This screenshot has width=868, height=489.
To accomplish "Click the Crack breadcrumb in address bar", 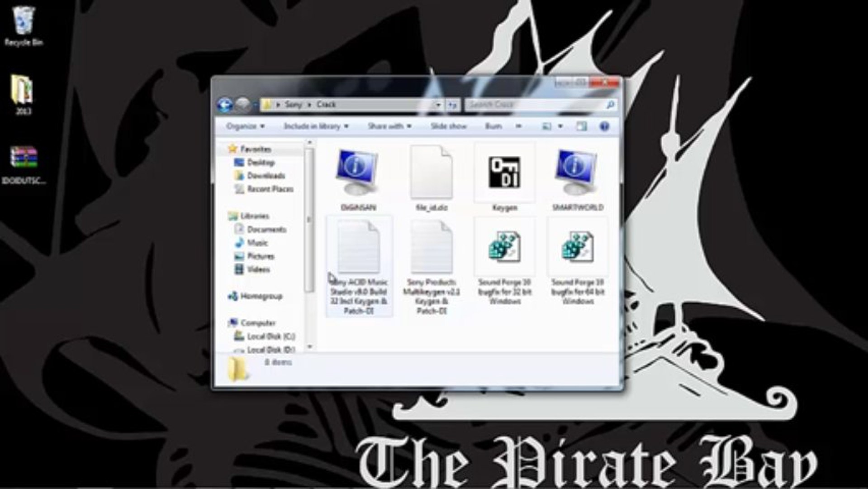I will [x=326, y=105].
